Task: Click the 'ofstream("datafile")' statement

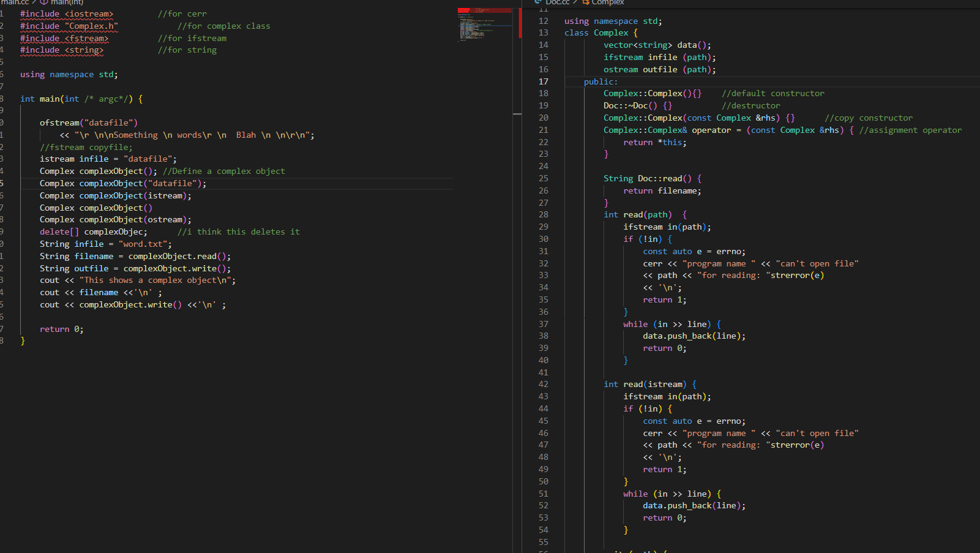Action: click(89, 122)
